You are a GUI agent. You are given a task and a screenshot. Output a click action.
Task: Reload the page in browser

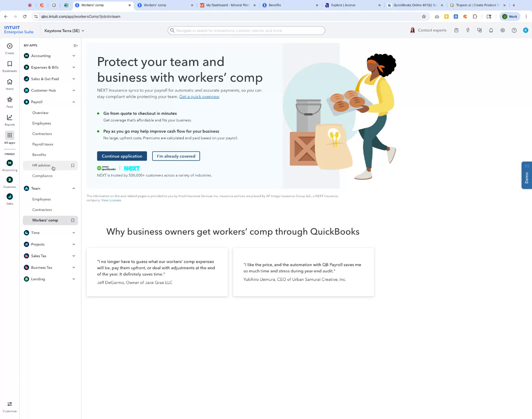[24, 16]
